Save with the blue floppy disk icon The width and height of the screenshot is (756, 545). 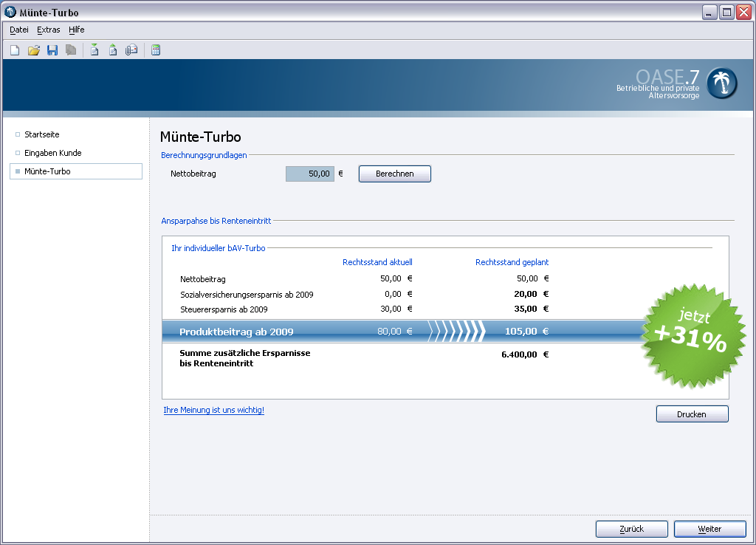(52, 50)
